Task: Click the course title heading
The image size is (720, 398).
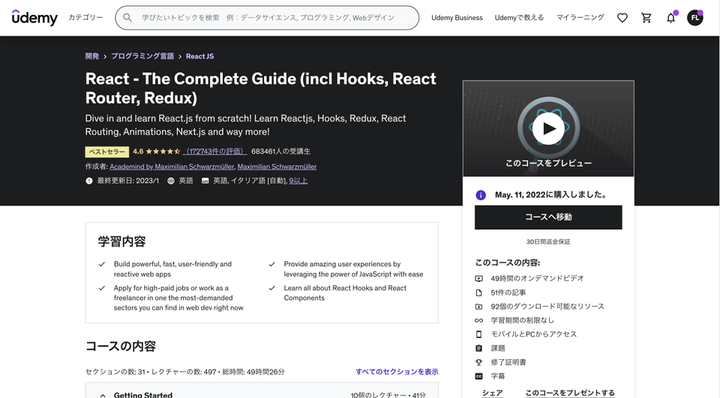Action: [260, 88]
